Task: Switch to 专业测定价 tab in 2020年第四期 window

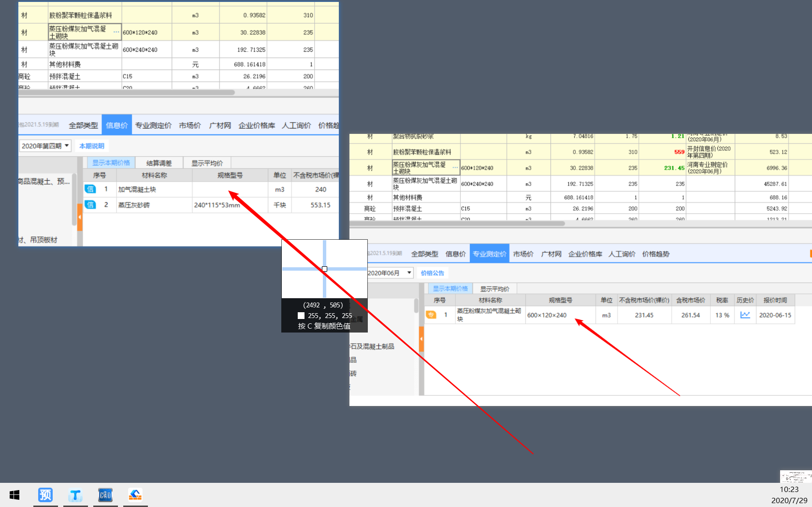Action: (153, 126)
